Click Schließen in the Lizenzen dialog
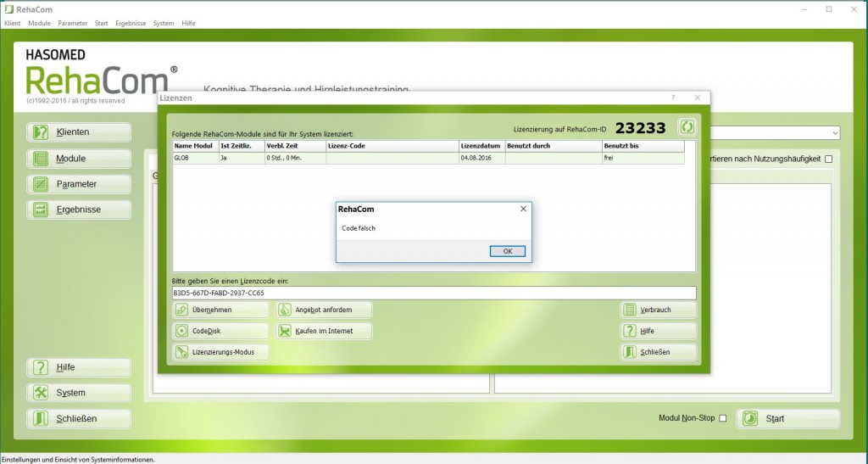Screen dimensions: 868x464 pos(658,352)
